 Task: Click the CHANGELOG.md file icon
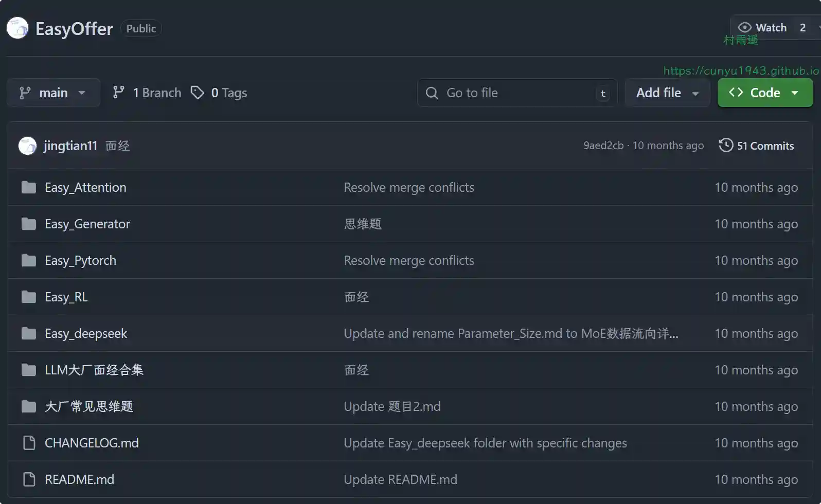(x=29, y=443)
